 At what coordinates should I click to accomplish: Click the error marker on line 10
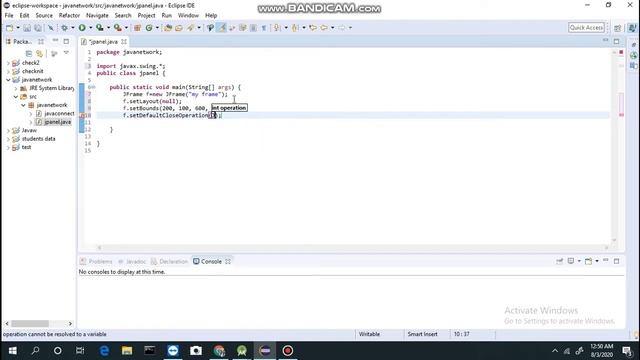pos(82,116)
